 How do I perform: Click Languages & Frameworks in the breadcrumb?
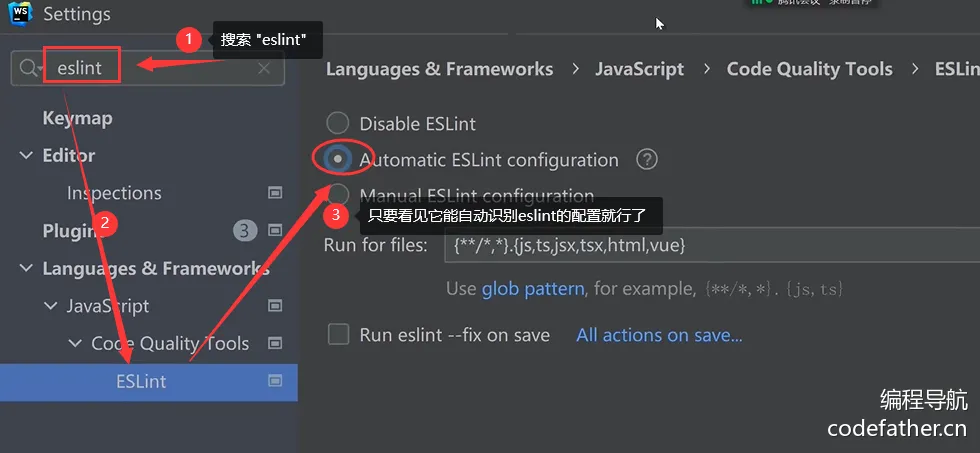[x=439, y=69]
